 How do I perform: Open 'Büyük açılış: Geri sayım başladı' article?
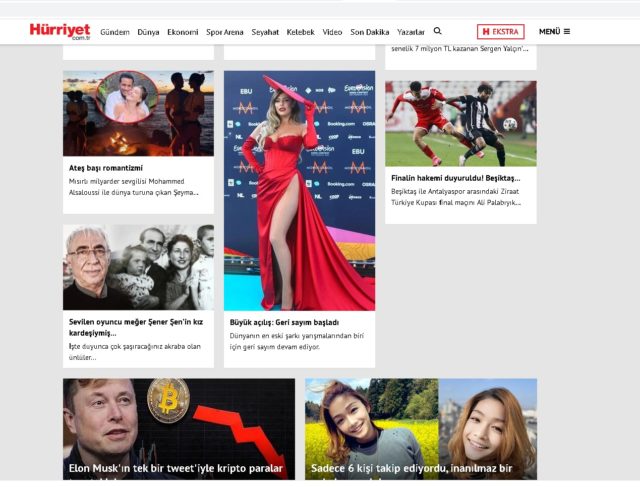click(285, 323)
